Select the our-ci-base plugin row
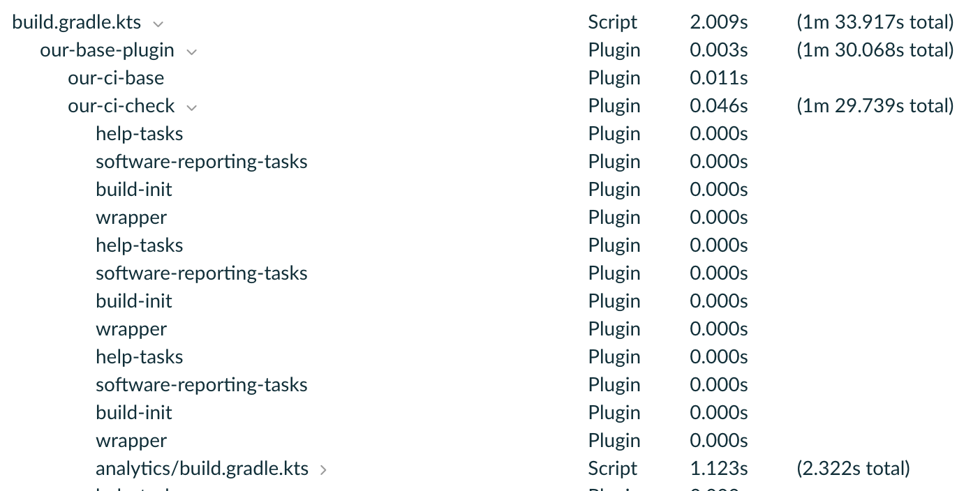Viewport: 980px width, 491px height. pos(116,78)
